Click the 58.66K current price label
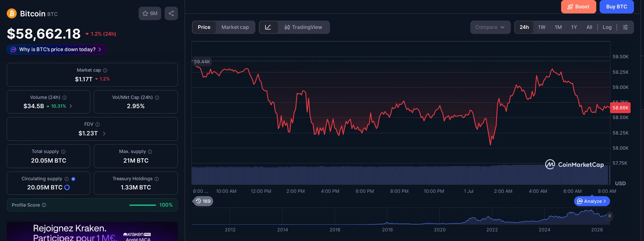Viewport: 644px width, 241px height. pos(620,108)
